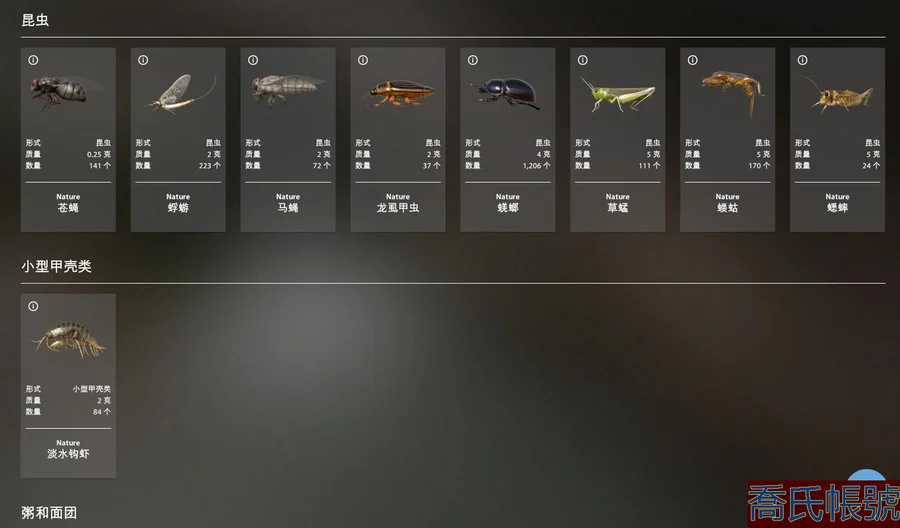This screenshot has width=900, height=528.
Task: Open info icon on 蜣螂 card
Action: click(473, 60)
